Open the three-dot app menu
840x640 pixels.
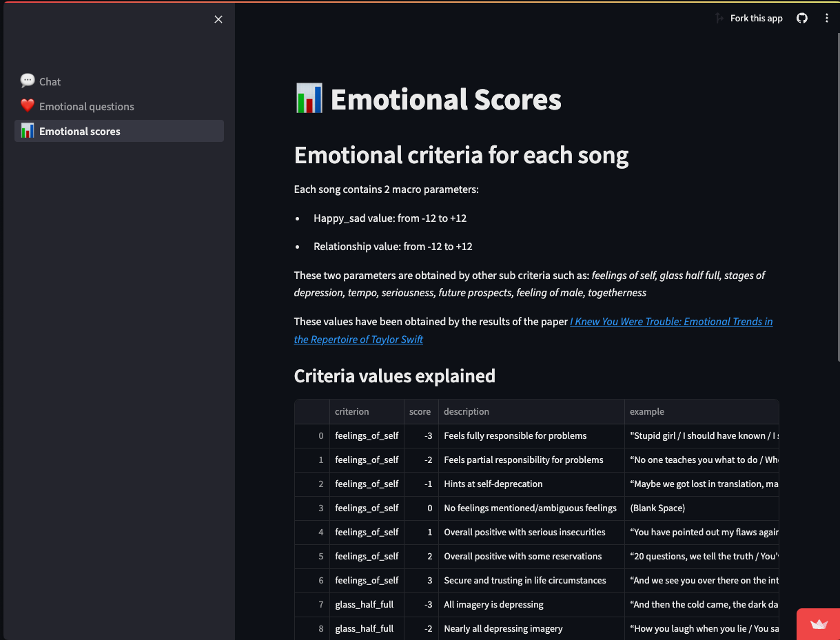pyautogui.click(x=827, y=19)
